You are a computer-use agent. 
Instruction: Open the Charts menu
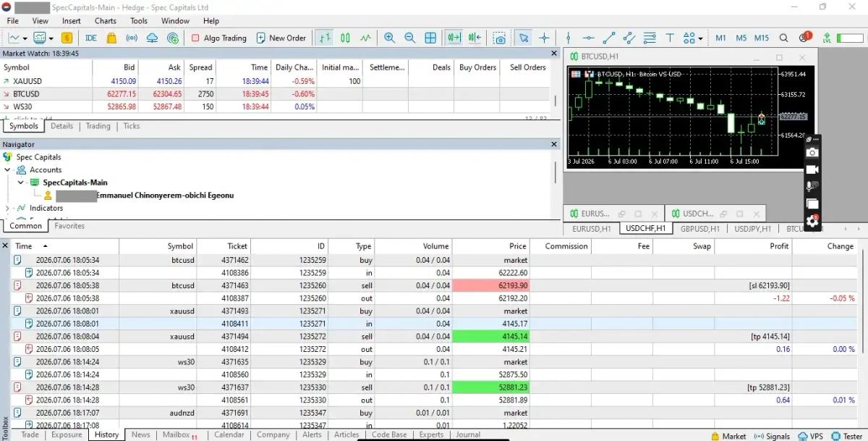point(106,21)
